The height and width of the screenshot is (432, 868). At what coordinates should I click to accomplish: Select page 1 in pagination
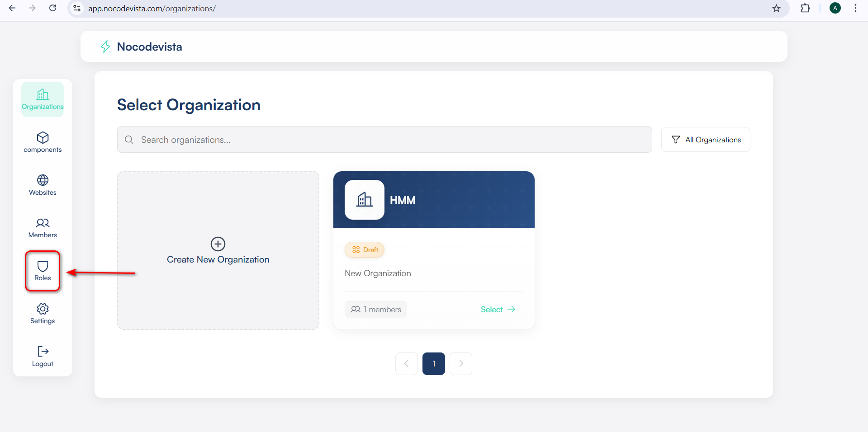click(x=433, y=364)
